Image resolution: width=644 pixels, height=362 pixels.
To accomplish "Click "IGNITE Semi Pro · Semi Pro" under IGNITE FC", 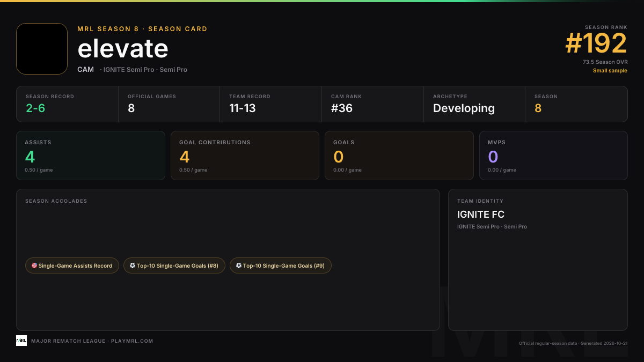I will point(492,227).
